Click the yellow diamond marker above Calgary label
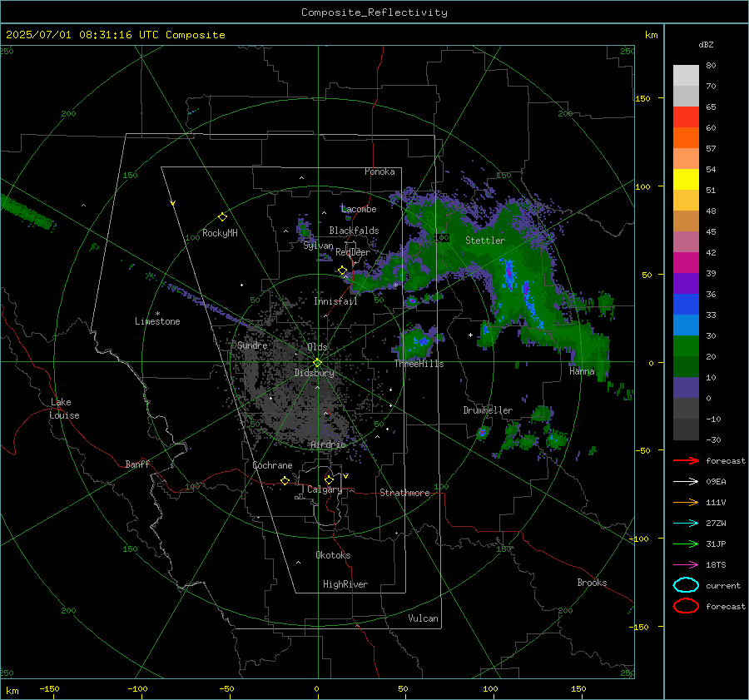This screenshot has height=700, width=749. [x=329, y=479]
